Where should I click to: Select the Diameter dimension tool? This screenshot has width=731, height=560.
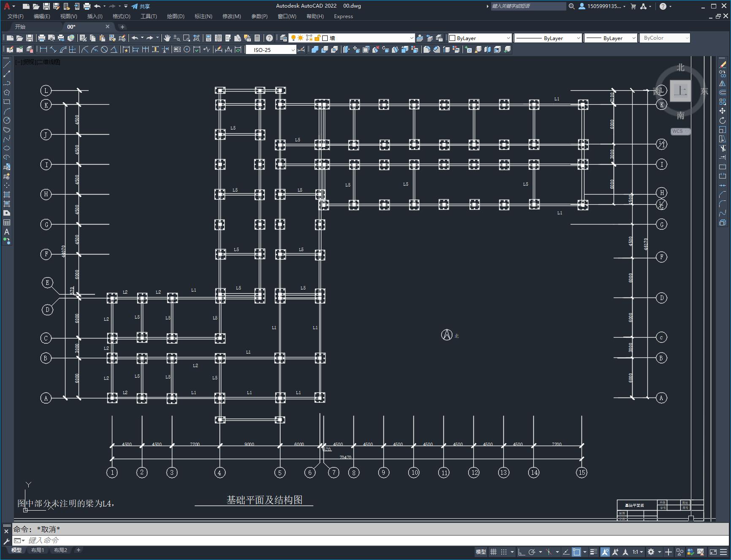point(104,49)
